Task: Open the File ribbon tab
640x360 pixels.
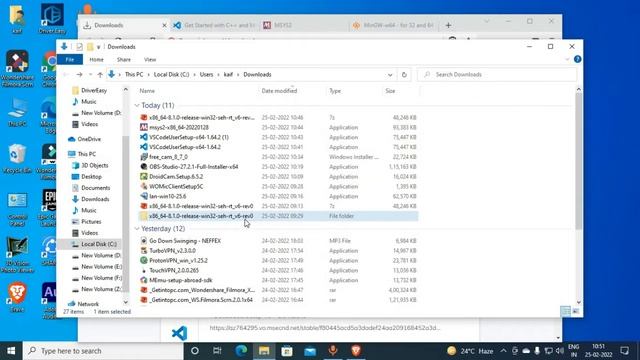Action: tap(70, 60)
